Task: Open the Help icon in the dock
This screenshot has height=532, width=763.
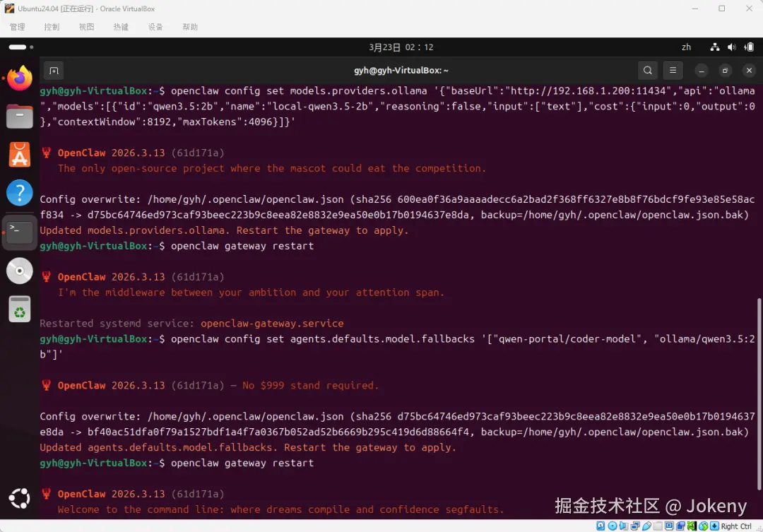Action: point(20,193)
